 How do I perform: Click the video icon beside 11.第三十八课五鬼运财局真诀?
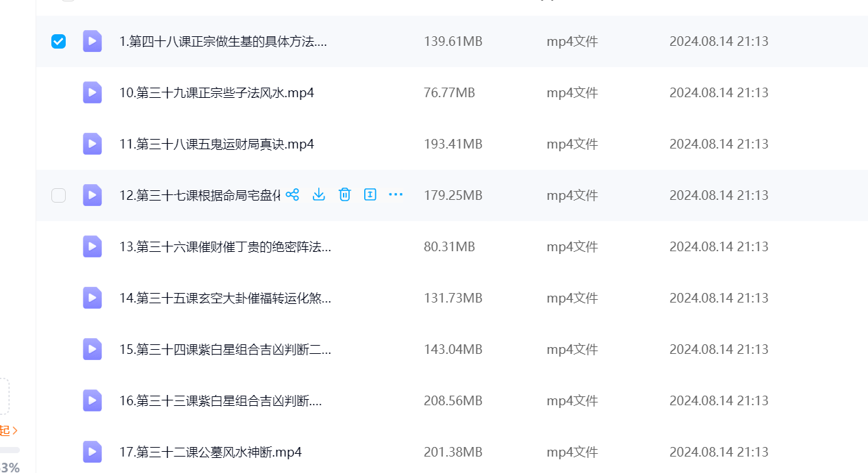[92, 144]
